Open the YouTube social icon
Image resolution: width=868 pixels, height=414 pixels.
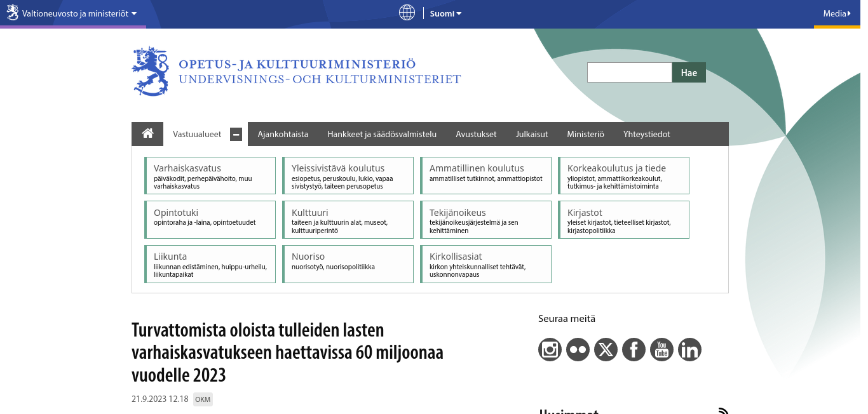(x=661, y=349)
